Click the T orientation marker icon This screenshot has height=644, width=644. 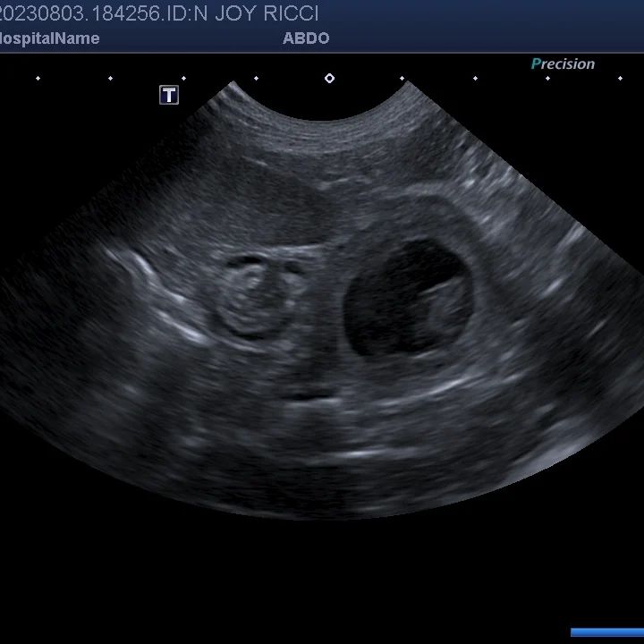pos(169,95)
